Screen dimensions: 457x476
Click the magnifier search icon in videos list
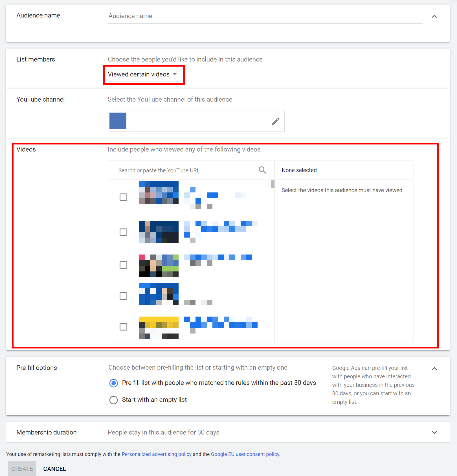(262, 170)
